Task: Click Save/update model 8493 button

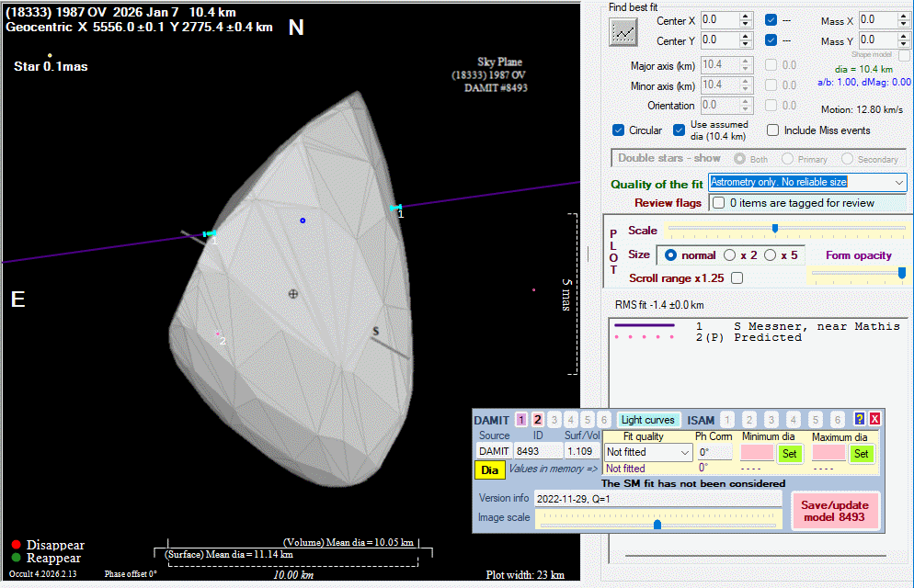Action: pos(835,511)
